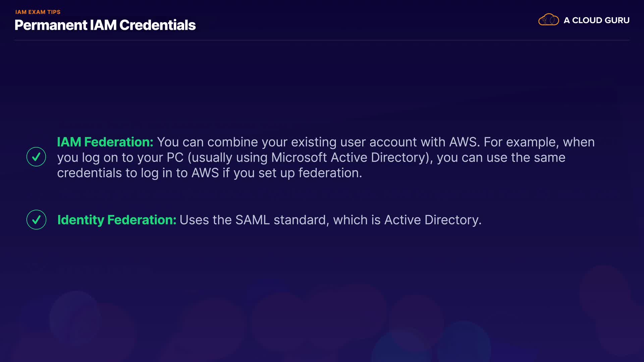Click the green 'Identity Federation:' heading

(x=117, y=220)
